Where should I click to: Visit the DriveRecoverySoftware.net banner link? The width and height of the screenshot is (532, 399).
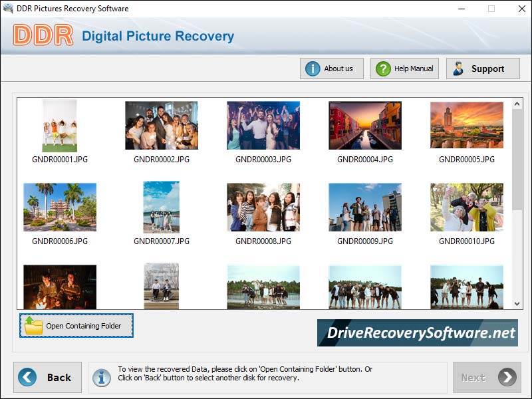pyautogui.click(x=418, y=333)
